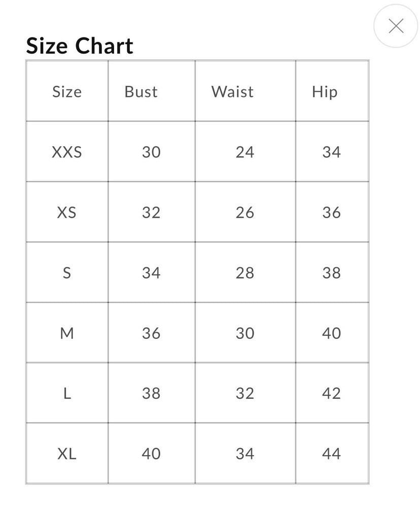
Task: Click the L waist value 32
Action: tap(244, 394)
